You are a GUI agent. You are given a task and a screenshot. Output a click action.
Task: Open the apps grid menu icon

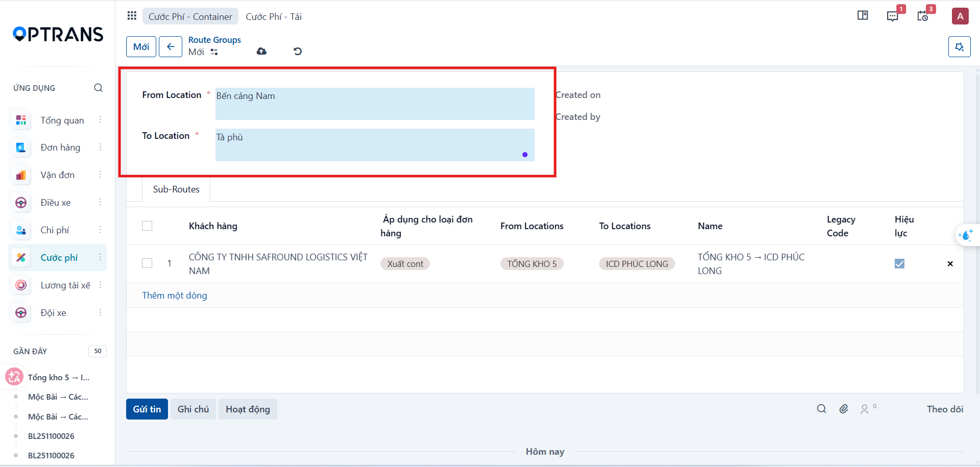(x=132, y=16)
